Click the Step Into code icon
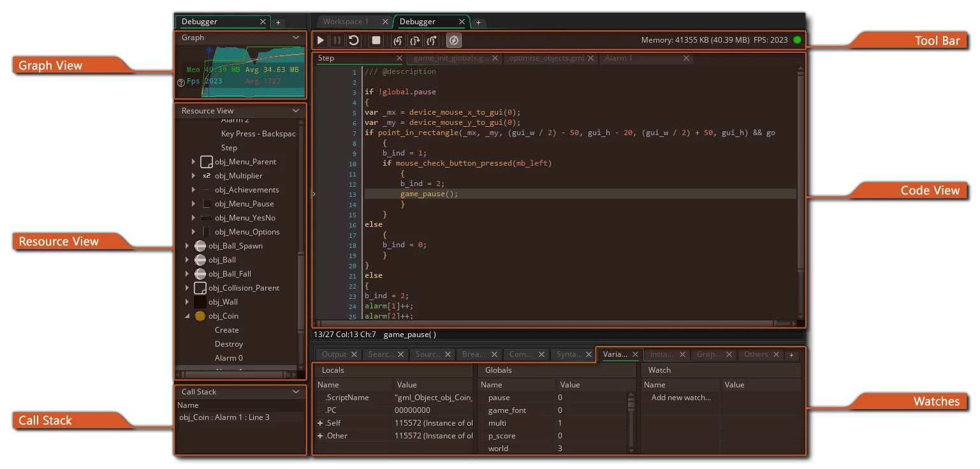Image resolution: width=980 pixels, height=469 pixels. 398,40
